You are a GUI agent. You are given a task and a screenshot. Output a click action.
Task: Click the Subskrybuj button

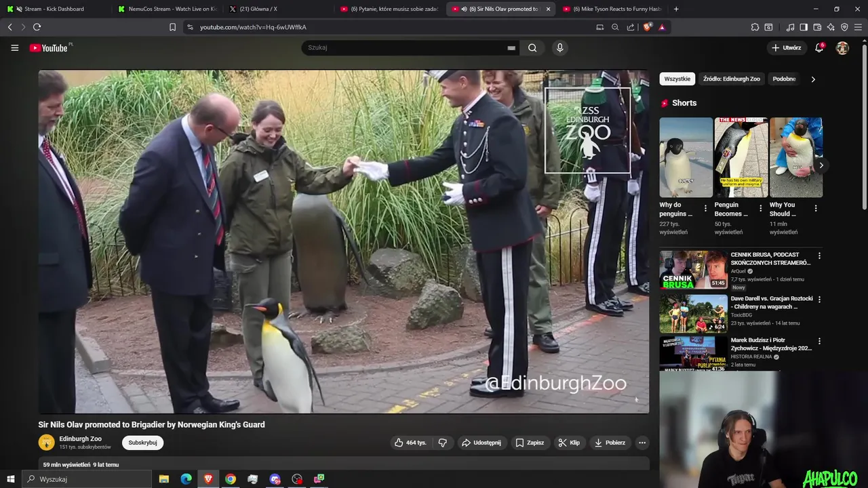point(142,443)
